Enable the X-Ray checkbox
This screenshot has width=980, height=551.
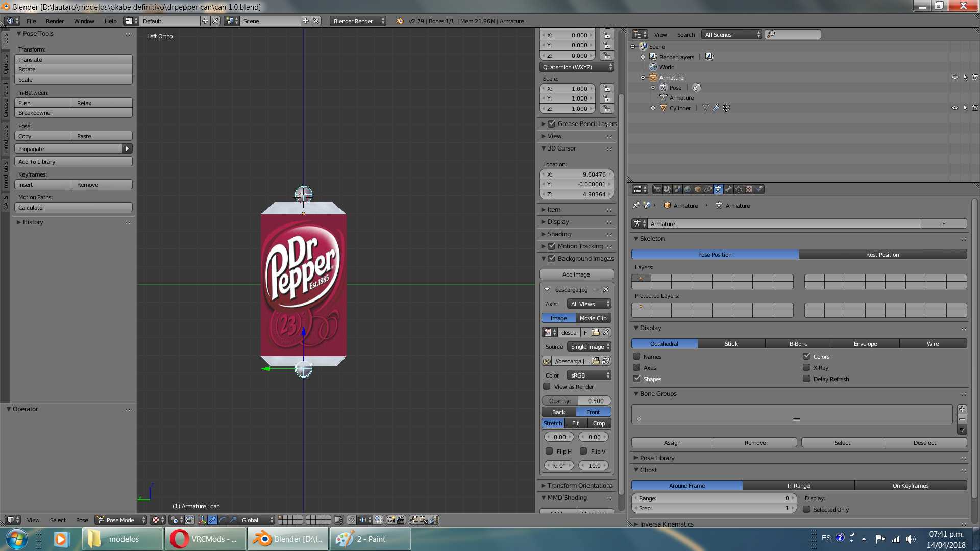click(806, 367)
